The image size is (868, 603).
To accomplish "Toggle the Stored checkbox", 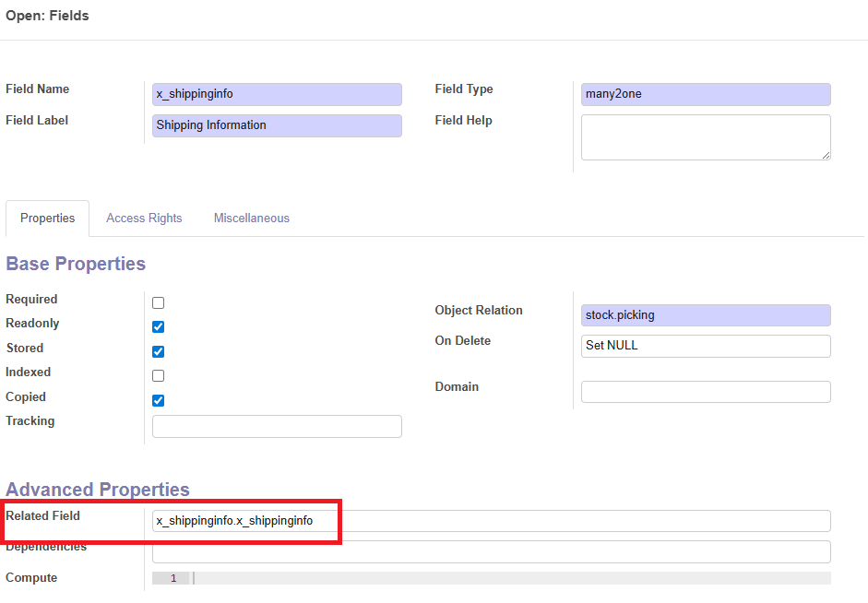I will (158, 351).
